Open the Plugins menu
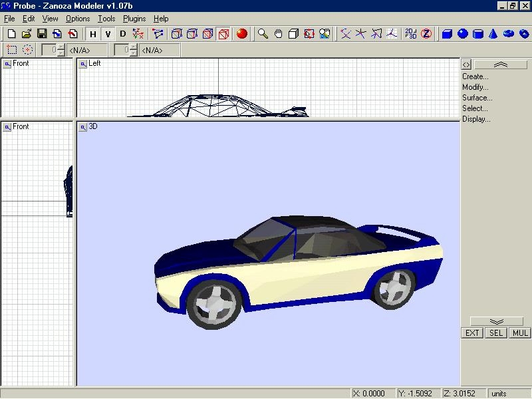Viewport: 532px width, 399px height. (x=134, y=19)
